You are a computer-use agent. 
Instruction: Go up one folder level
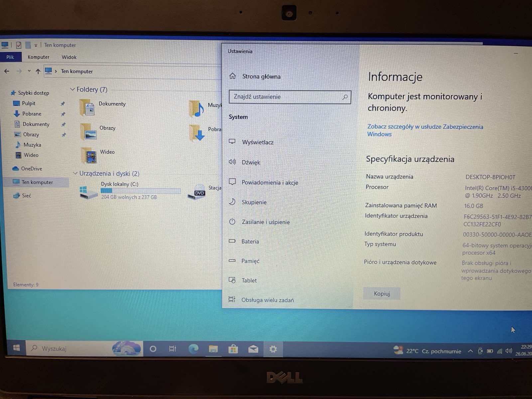click(x=38, y=71)
